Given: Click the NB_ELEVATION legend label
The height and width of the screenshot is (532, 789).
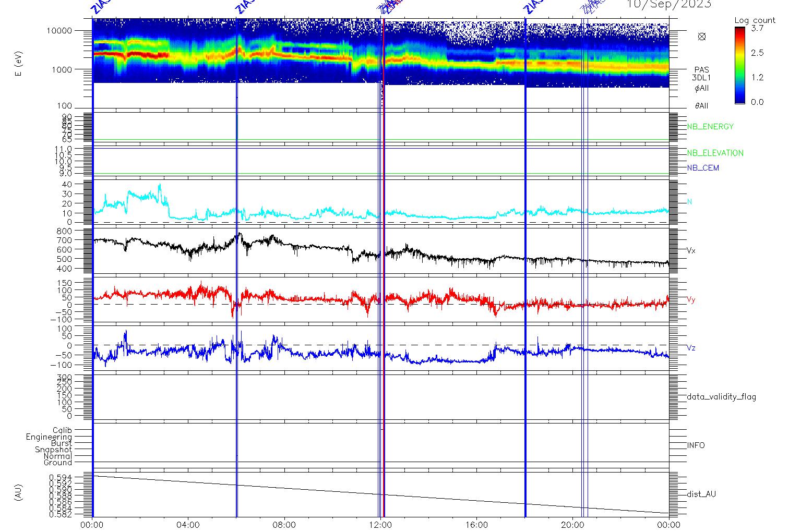Looking at the screenshot, I should 715,153.
